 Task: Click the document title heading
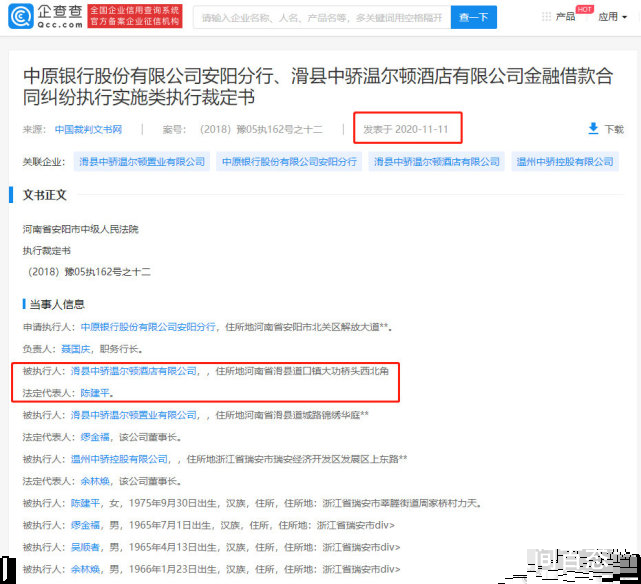coord(318,87)
